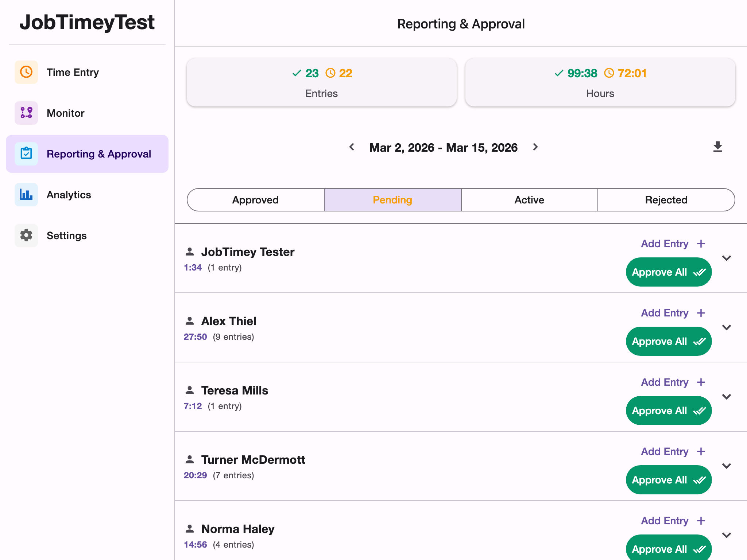This screenshot has width=747, height=560.
Task: Click the download icon to export the report
Action: point(717,147)
